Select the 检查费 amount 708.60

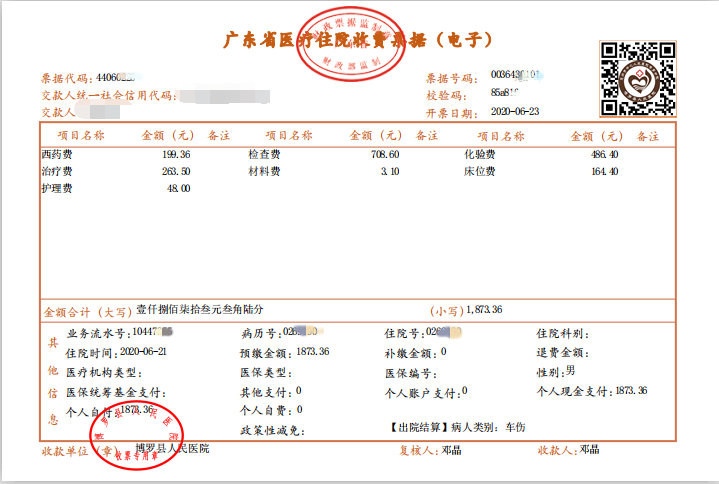coord(384,155)
